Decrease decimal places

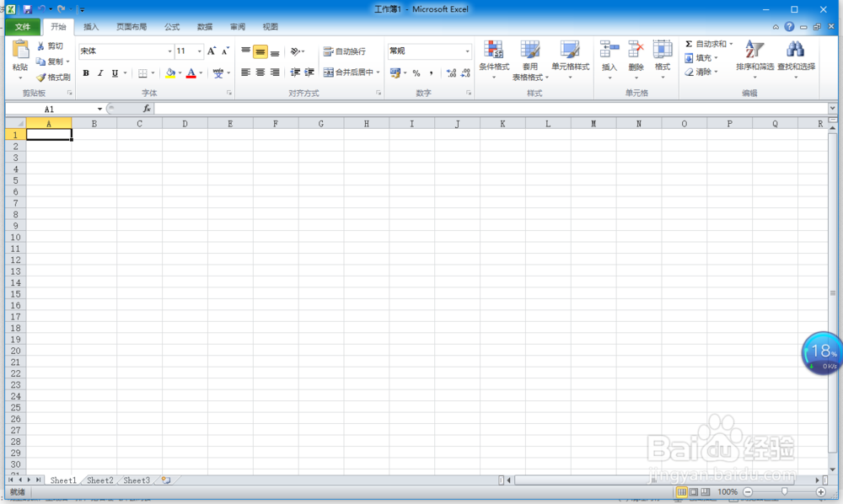click(x=465, y=73)
